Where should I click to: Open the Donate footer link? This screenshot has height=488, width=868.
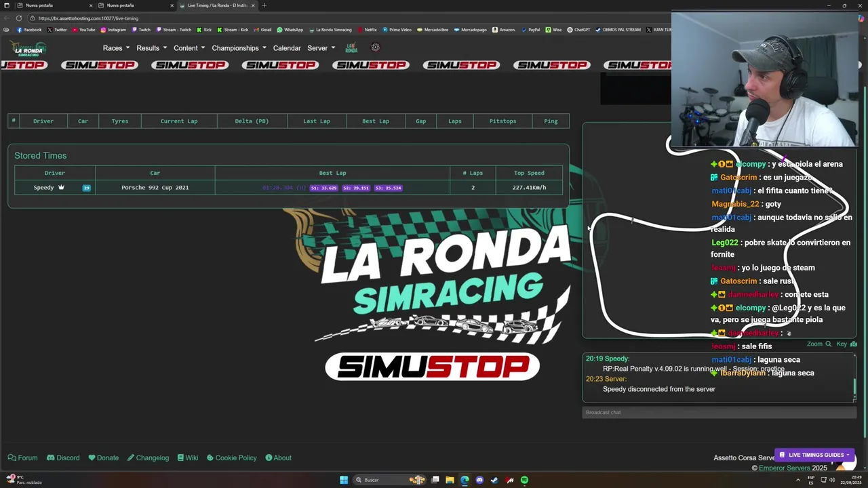(x=103, y=458)
